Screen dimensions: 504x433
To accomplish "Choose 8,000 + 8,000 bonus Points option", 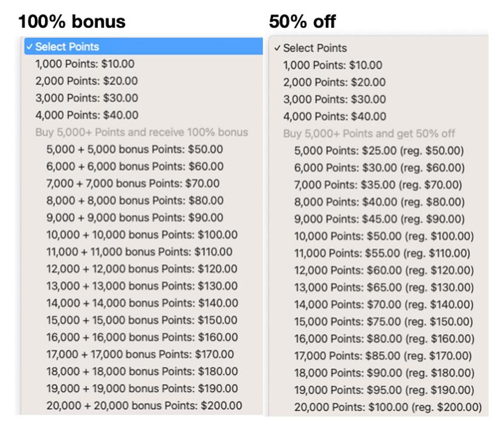I will point(135,200).
